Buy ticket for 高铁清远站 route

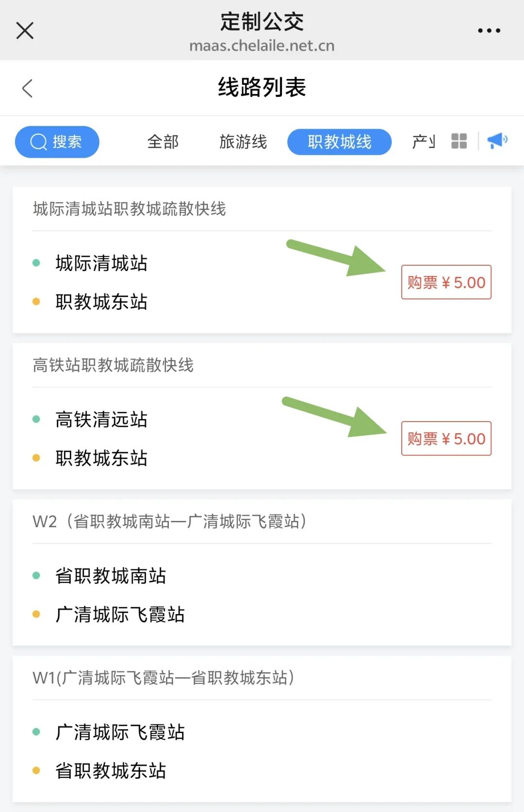coord(446,438)
